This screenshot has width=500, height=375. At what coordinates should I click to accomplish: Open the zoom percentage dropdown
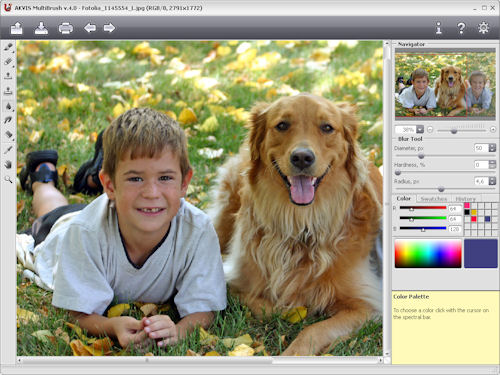(420, 129)
